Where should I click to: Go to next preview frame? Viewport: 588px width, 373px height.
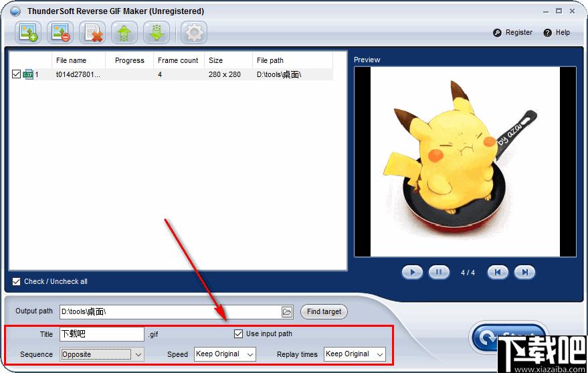(524, 273)
